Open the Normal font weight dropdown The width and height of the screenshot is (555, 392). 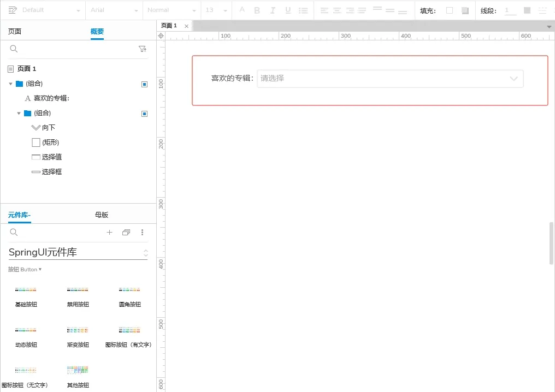point(172,10)
